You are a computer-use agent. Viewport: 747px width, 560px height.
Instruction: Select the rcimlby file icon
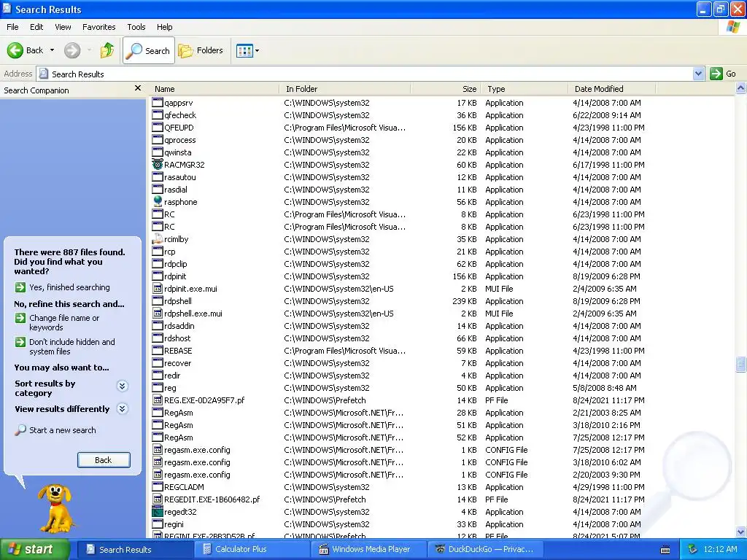click(158, 239)
